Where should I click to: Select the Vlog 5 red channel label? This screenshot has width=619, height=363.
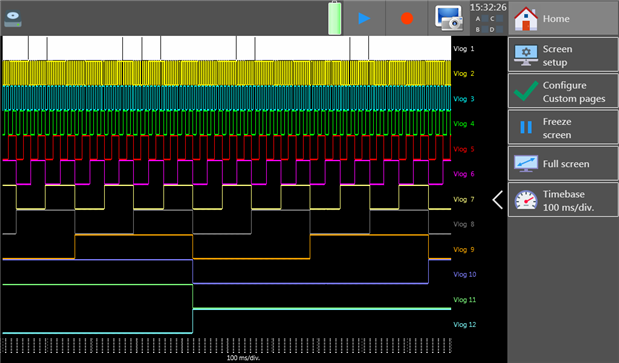pos(463,149)
